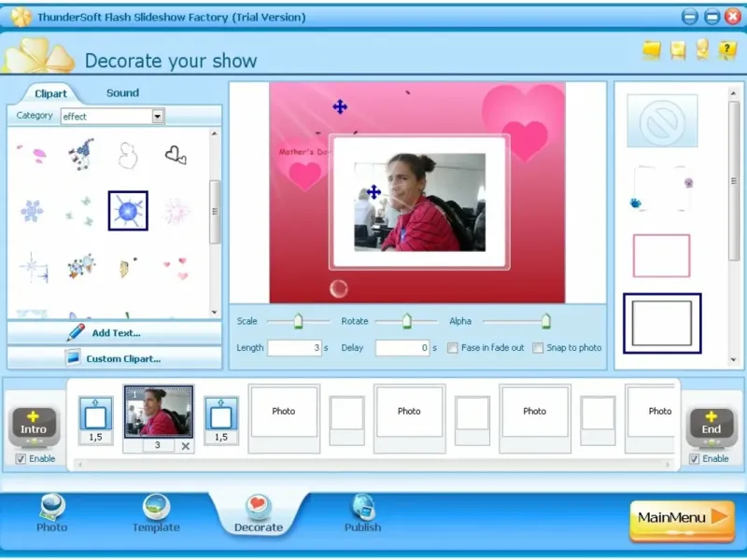Click the timeline right-scroll arrow
This screenshot has width=747, height=560.
pos(669,464)
